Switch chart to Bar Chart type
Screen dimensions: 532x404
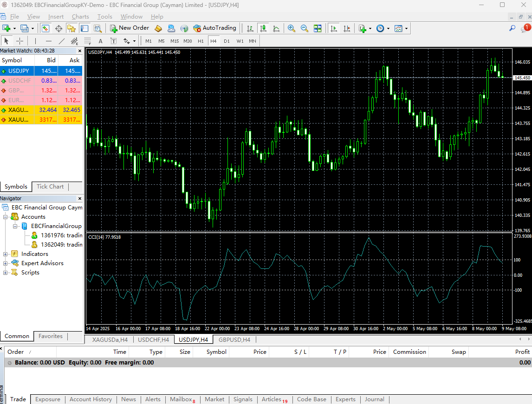click(250, 28)
